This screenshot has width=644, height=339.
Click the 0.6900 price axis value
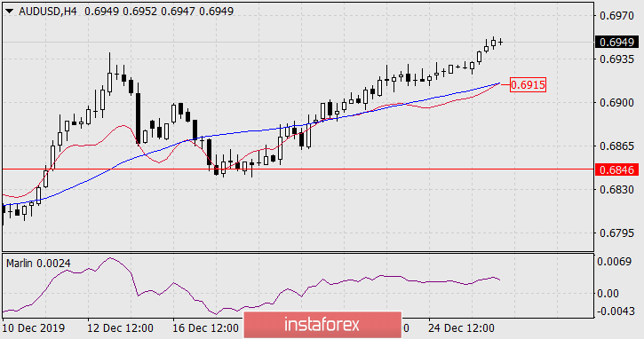point(616,103)
